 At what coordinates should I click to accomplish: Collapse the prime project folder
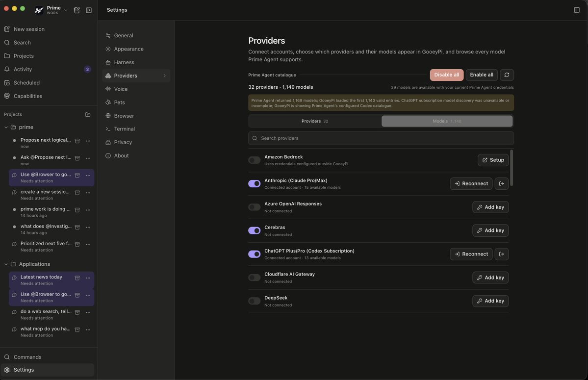click(x=6, y=127)
